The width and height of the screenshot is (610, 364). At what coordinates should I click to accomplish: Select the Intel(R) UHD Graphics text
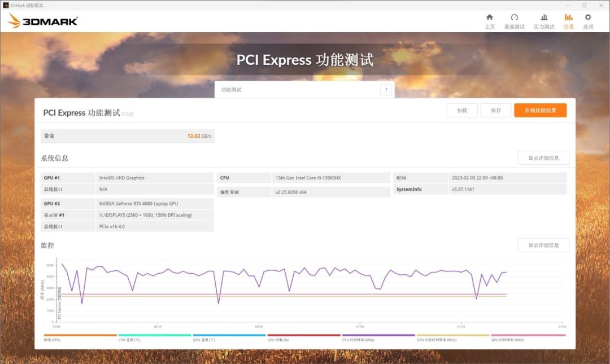[122, 178]
